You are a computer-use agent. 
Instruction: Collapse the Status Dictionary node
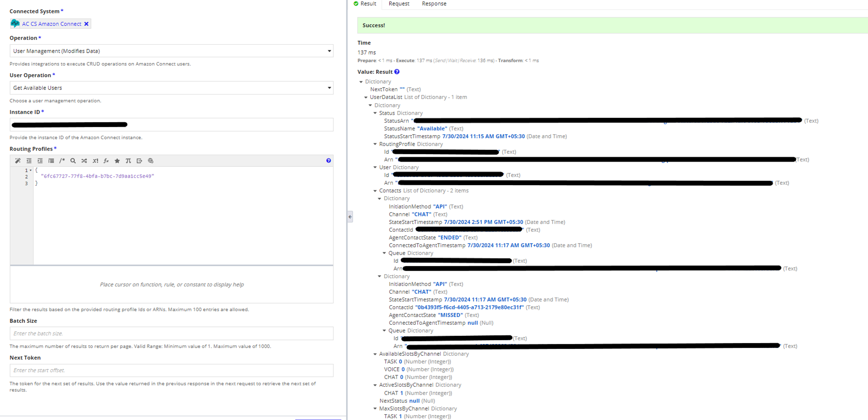pyautogui.click(x=375, y=113)
